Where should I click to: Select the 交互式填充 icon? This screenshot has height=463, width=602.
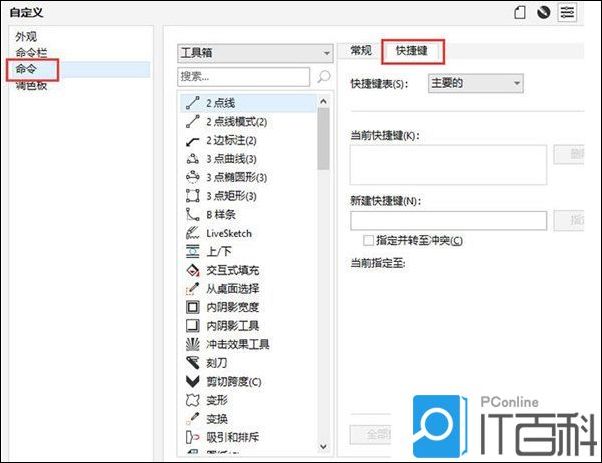(x=192, y=270)
